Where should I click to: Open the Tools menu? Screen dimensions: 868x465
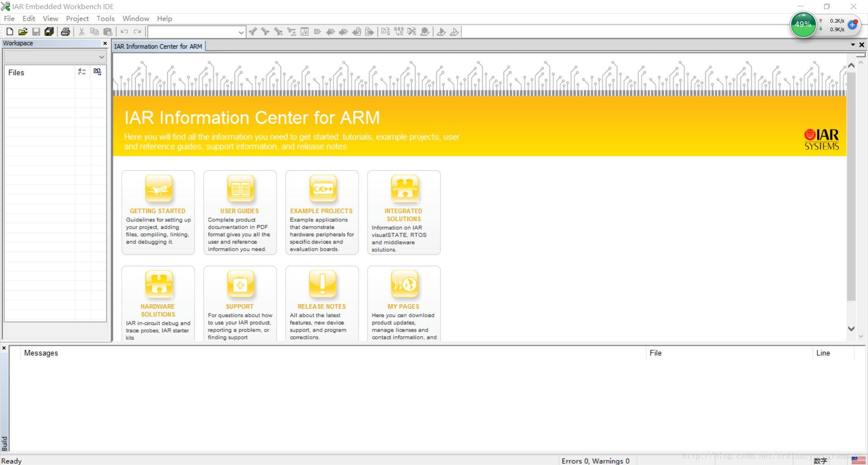[105, 19]
